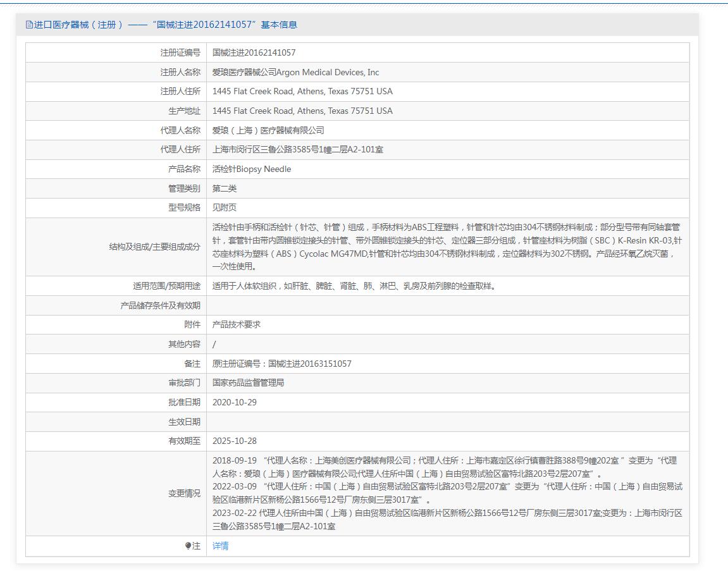The image size is (728, 571).
Task: Click the 代理人名称 label
Action: coord(180,130)
